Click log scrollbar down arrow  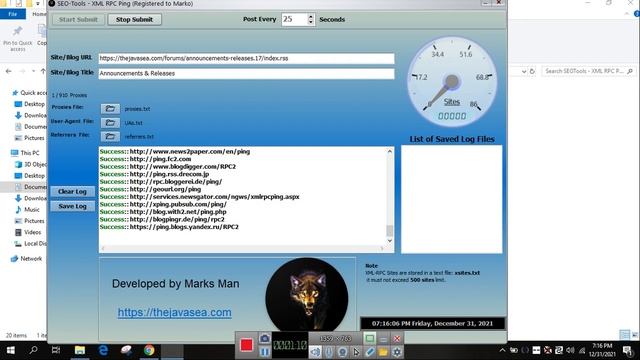coord(389,240)
